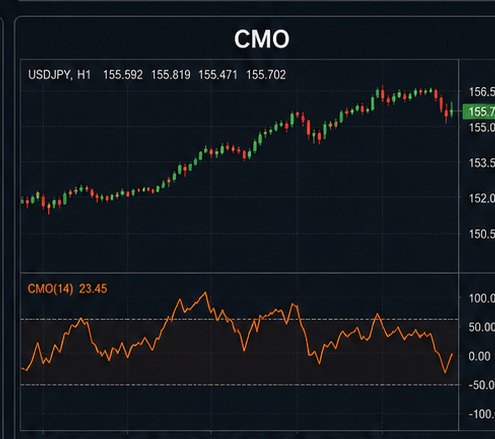Click the CMO value 23.45
495x439 pixels.
coord(93,289)
